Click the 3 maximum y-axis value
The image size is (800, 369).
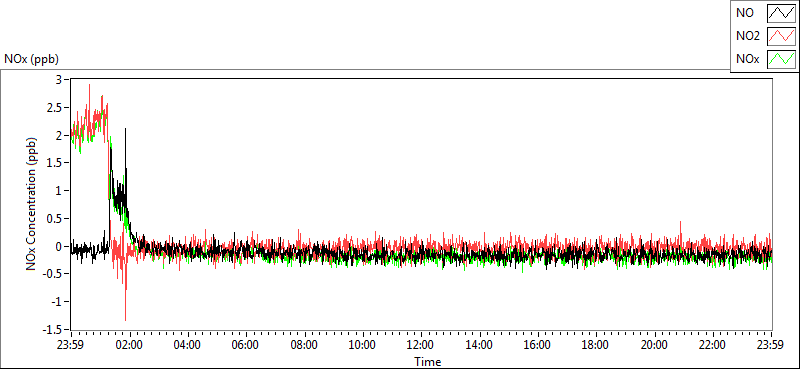click(59, 80)
